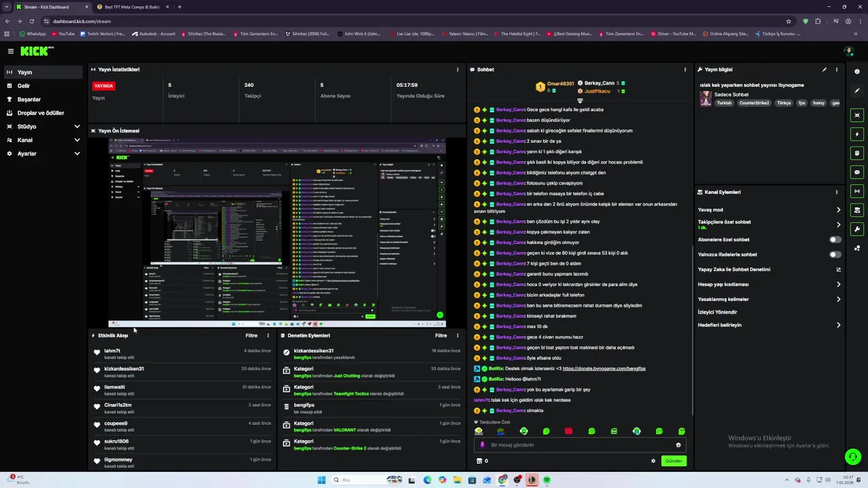Select the Stream - Kick Dashboard browser tab
Image resolution: width=868 pixels, height=488 pixels.
tap(52, 7)
